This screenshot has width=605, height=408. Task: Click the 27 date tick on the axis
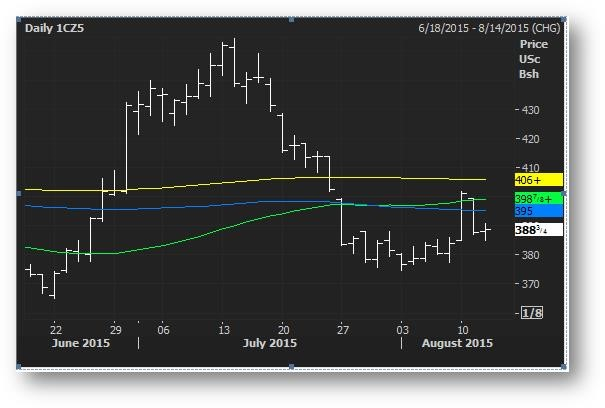pyautogui.click(x=342, y=329)
